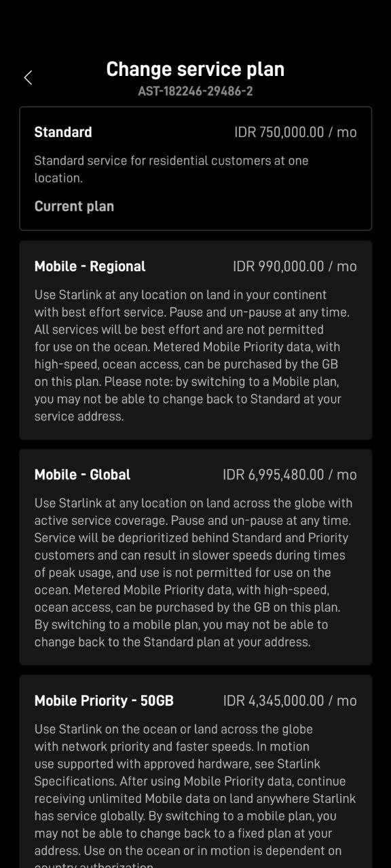Select the Standard plan card
The width and height of the screenshot is (391, 868).
point(195,168)
